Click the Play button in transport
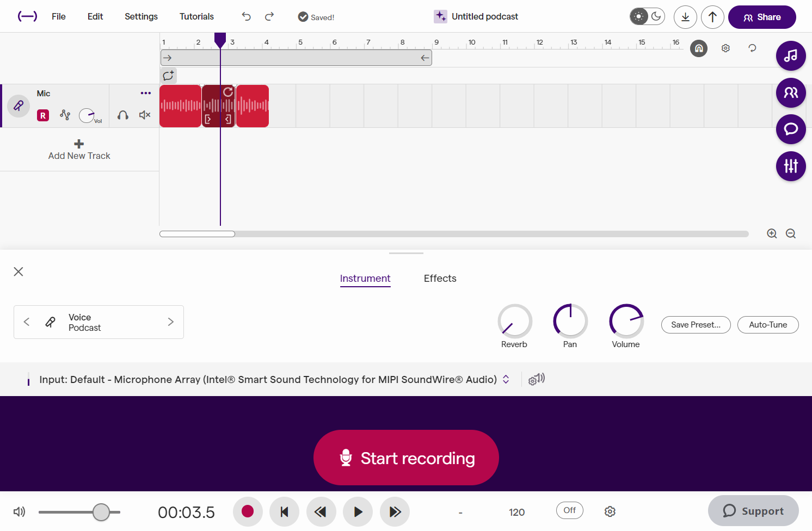Screen dimensions: 812x531 click(358, 511)
